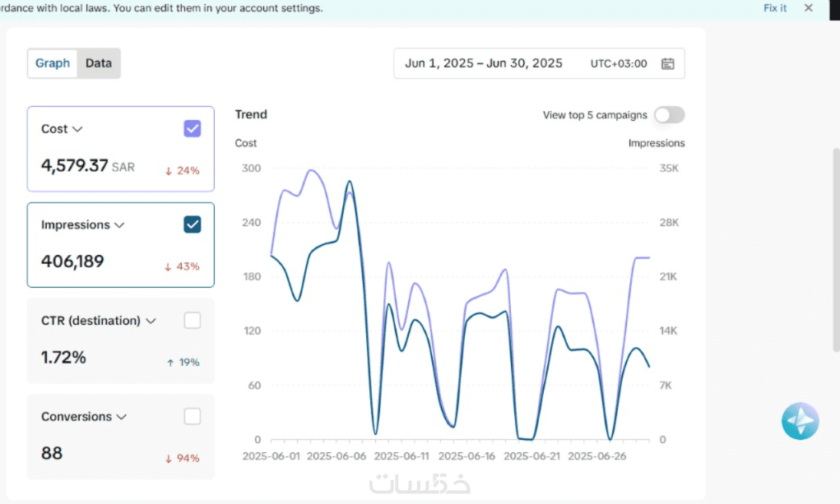
Task: Toggle View top 5 campaigns switch
Action: [669, 115]
